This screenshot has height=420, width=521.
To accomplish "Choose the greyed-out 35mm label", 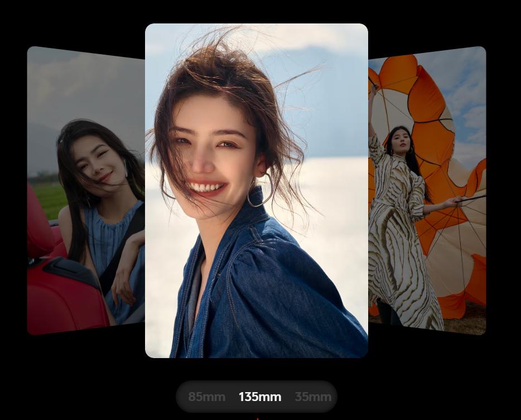I will (312, 397).
